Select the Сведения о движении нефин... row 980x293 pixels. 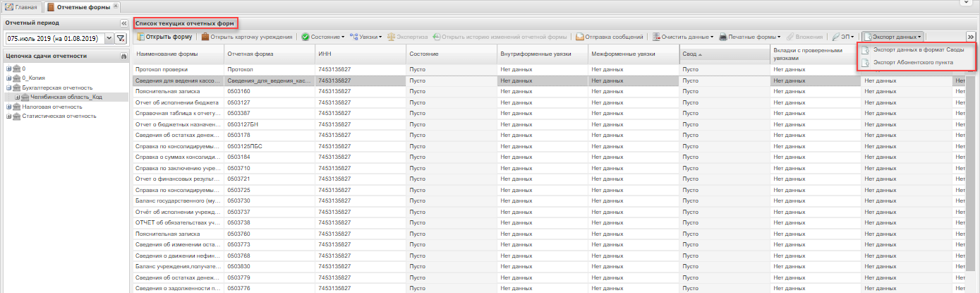[550, 255]
